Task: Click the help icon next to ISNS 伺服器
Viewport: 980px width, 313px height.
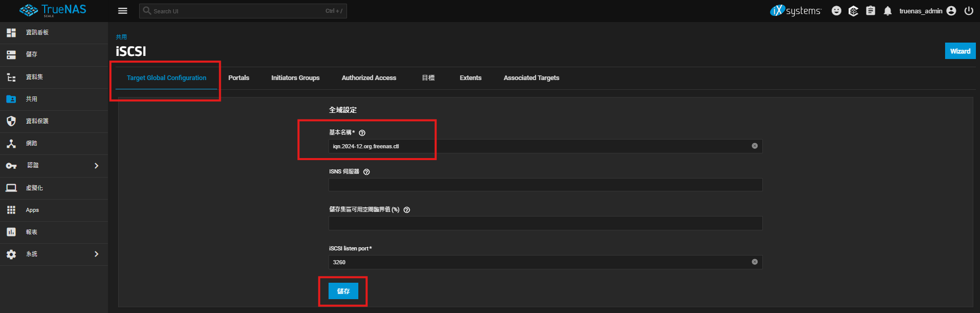Action: [x=367, y=172]
